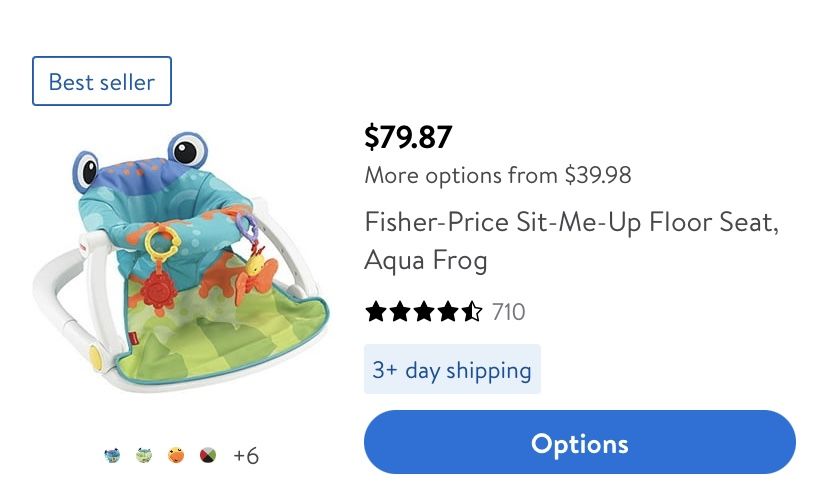Expand the +6 more color options
Image resolution: width=828 pixels, height=499 pixels.
246,456
